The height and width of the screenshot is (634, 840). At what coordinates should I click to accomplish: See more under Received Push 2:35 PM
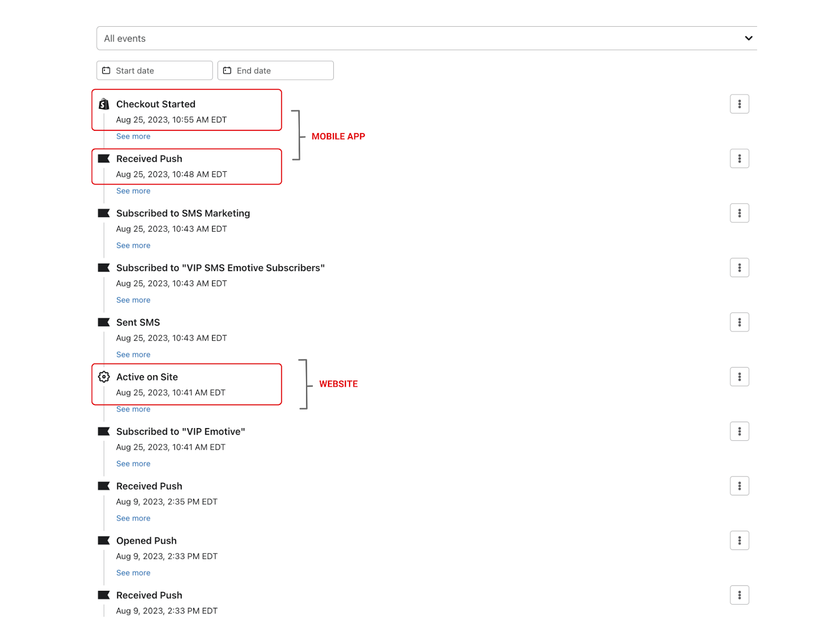133,518
